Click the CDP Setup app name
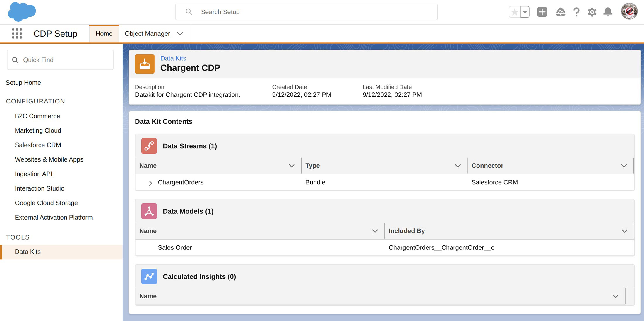Screen dimensions: 644x321 [55, 34]
